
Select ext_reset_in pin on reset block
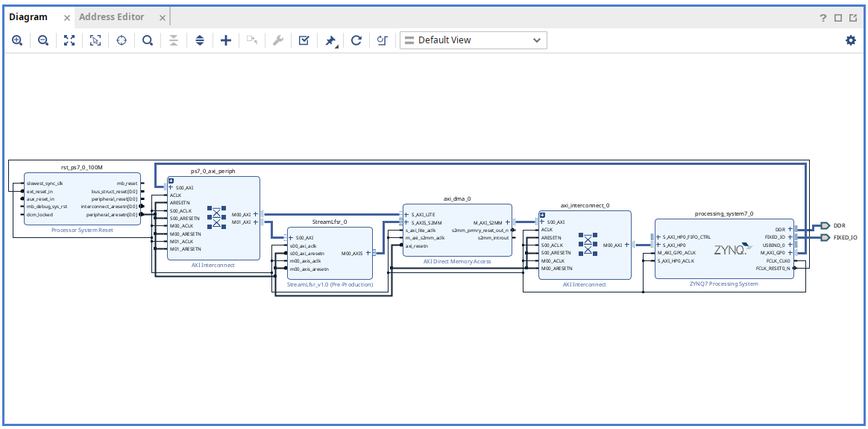click(x=40, y=191)
